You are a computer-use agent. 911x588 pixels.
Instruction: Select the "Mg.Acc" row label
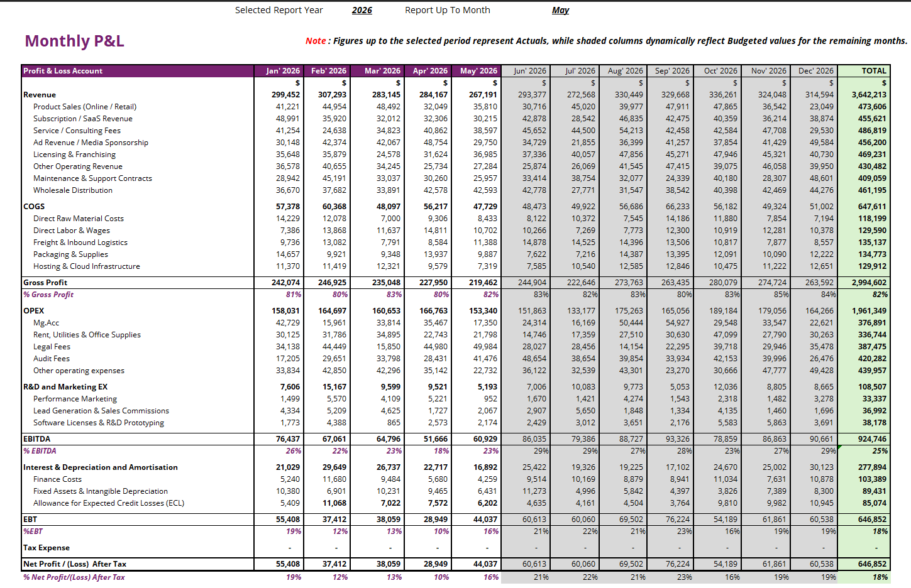[x=47, y=323]
